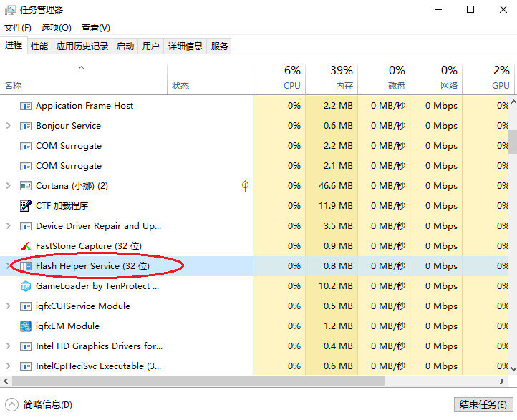
Task: Open the 文件(F) menu
Action: [18, 28]
